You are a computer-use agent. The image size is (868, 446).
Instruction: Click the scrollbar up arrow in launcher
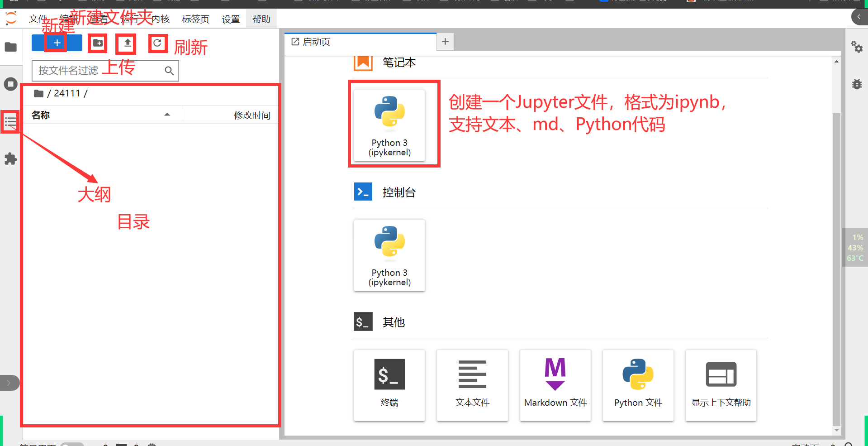tap(836, 62)
